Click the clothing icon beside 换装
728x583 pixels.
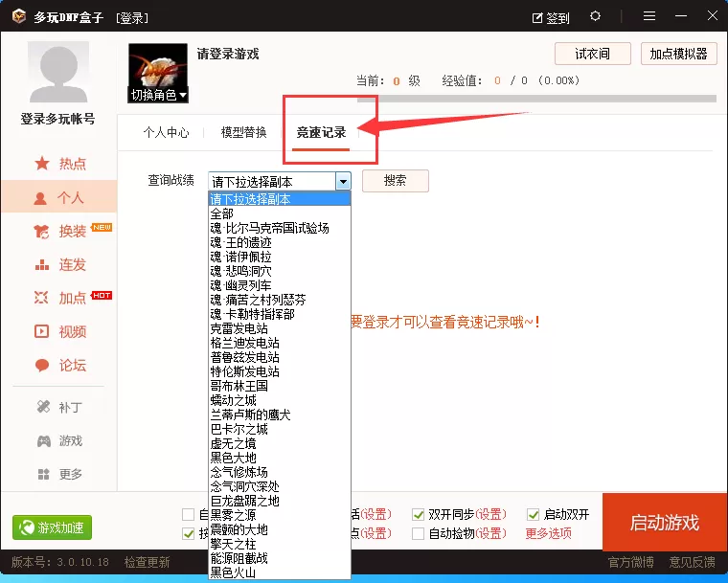(41, 231)
